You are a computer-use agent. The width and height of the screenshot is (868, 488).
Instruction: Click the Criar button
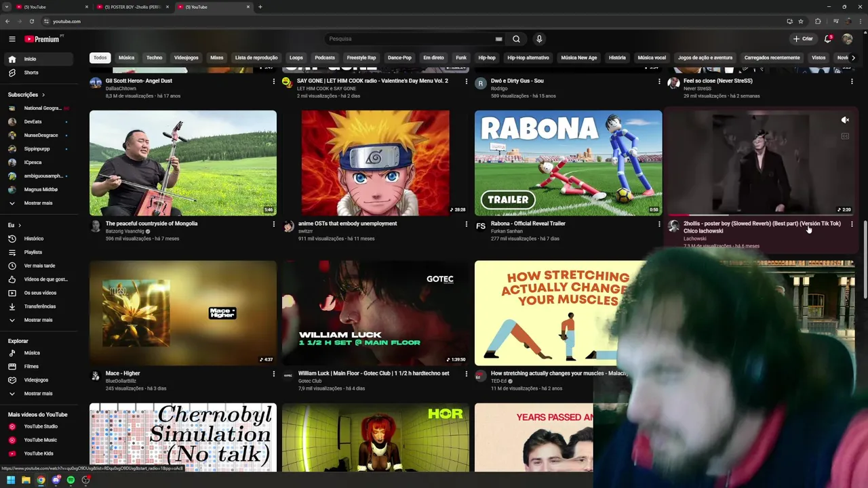[803, 39]
